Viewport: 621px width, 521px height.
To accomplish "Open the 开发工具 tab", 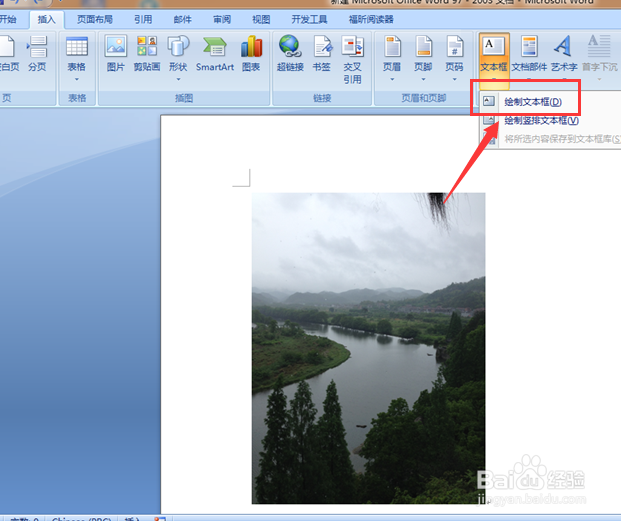I will coord(309,19).
